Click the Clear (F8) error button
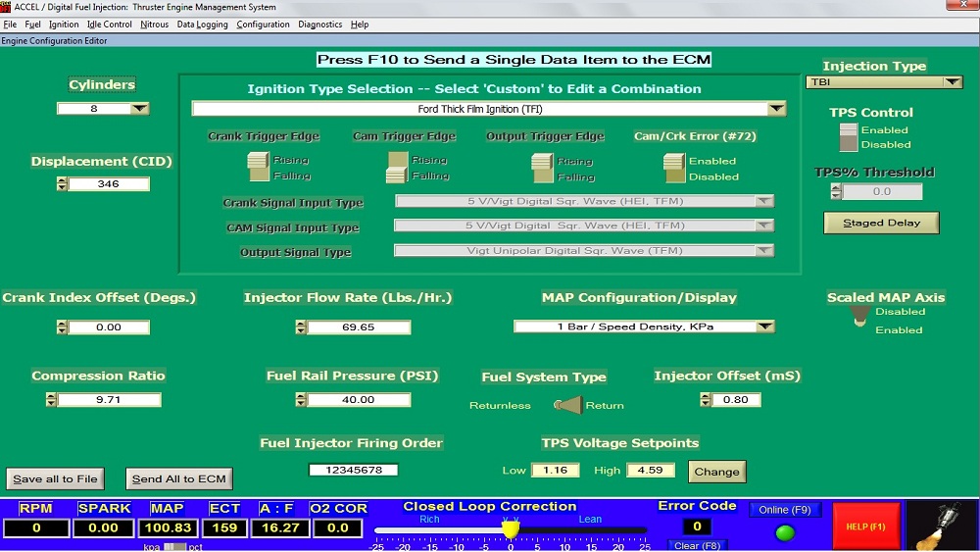The width and height of the screenshot is (980, 552). coord(697,546)
